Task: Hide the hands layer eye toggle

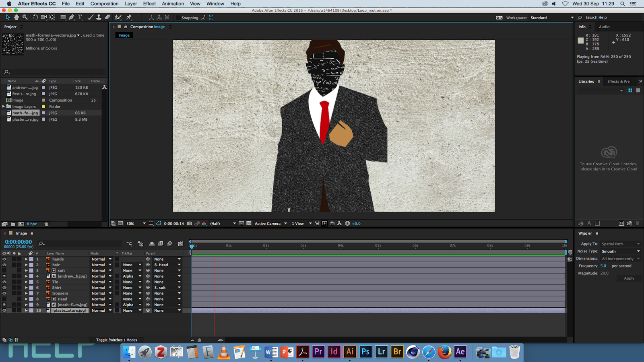Action: (x=4, y=259)
